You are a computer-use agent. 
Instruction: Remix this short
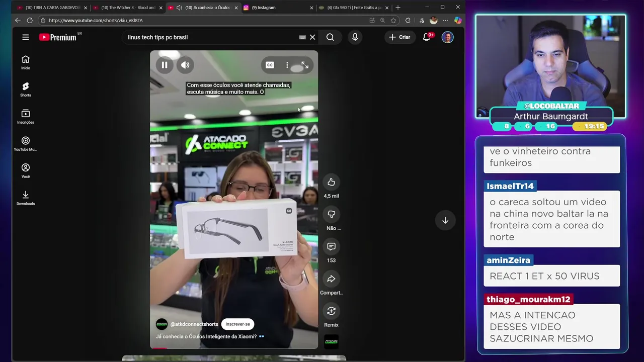point(331,311)
